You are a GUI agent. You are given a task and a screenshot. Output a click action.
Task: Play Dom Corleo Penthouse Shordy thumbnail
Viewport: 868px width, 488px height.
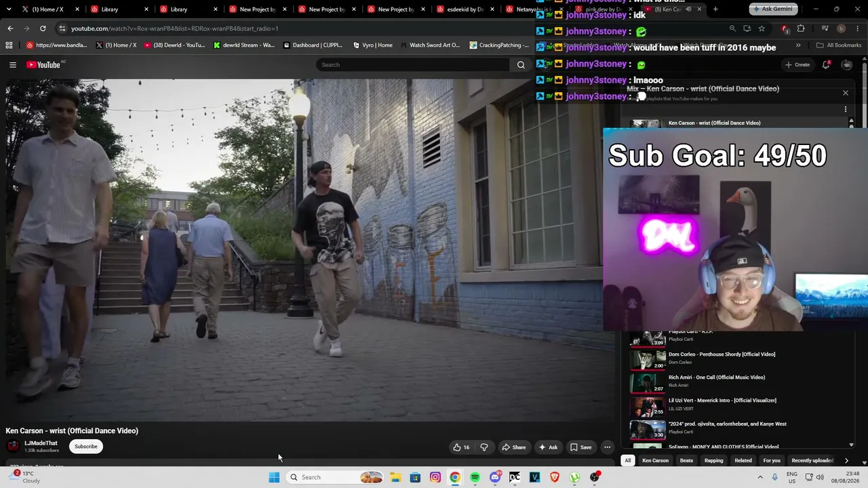648,360
